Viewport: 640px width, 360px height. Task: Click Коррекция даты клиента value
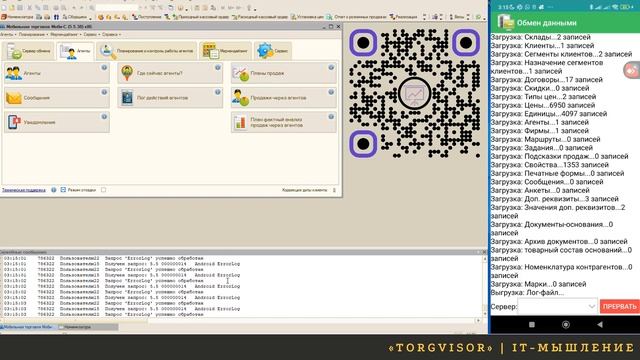pos(334,190)
